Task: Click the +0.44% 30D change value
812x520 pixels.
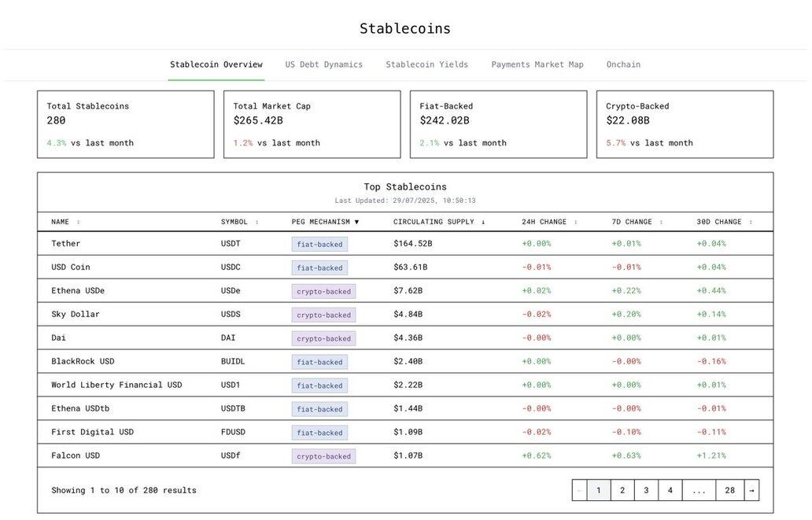Action: 711,291
